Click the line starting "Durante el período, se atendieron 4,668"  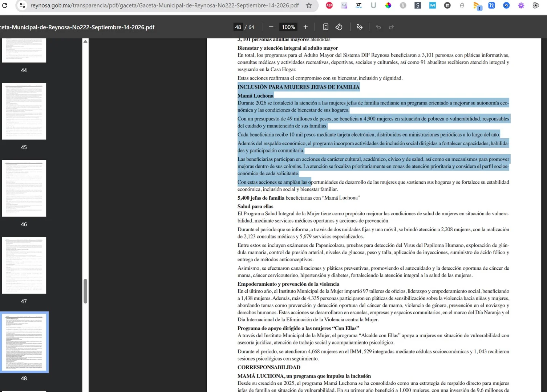(373, 352)
